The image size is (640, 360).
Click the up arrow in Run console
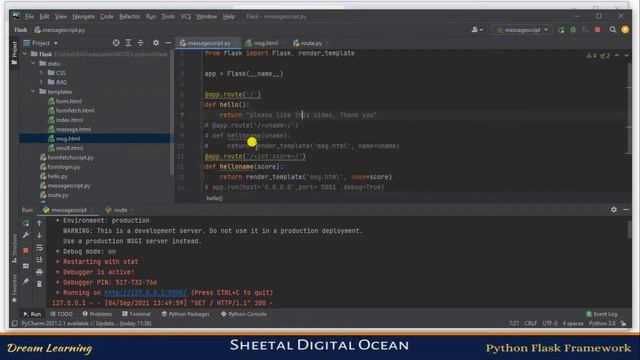[39, 223]
